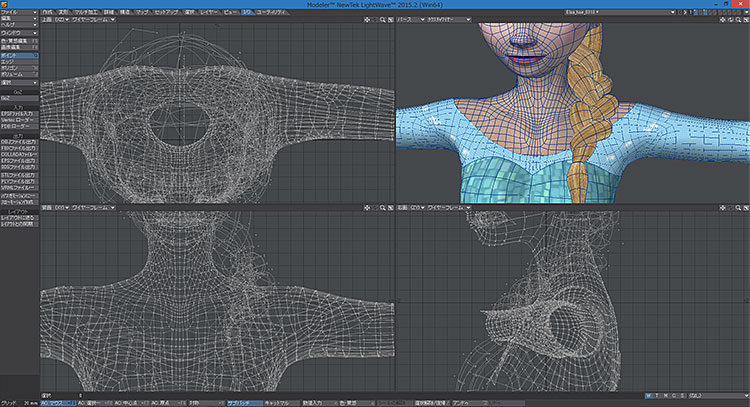Screen dimensions: 750x407
Task: Click アンドゥ (Undo) button in bottom bar
Action: pos(469,403)
